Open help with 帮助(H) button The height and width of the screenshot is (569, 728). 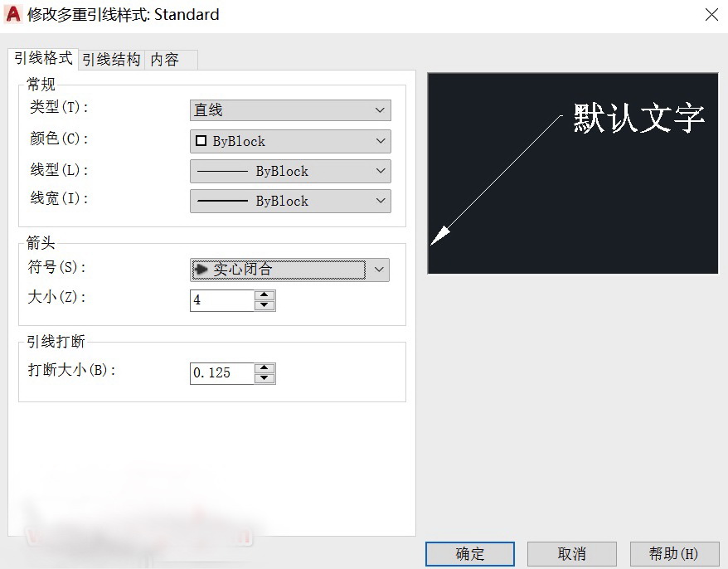pyautogui.click(x=674, y=554)
